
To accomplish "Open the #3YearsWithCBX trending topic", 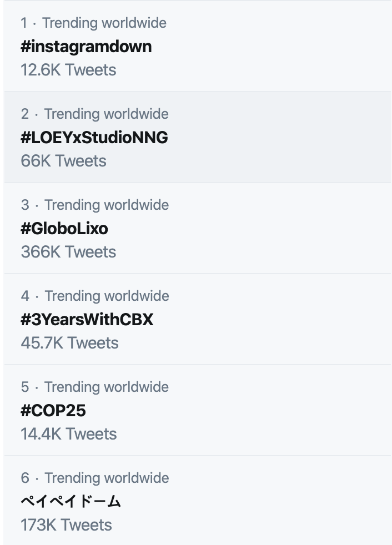I will pyautogui.click(x=87, y=320).
